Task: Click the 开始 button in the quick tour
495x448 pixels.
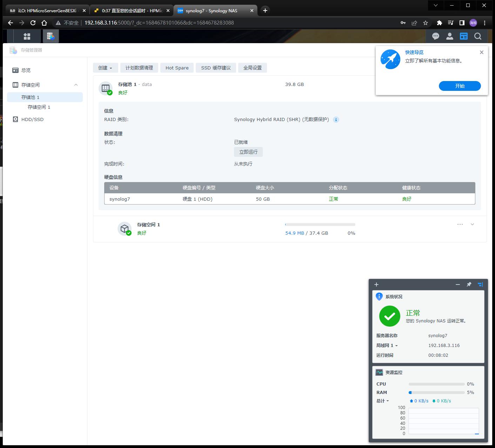Action: [x=460, y=86]
